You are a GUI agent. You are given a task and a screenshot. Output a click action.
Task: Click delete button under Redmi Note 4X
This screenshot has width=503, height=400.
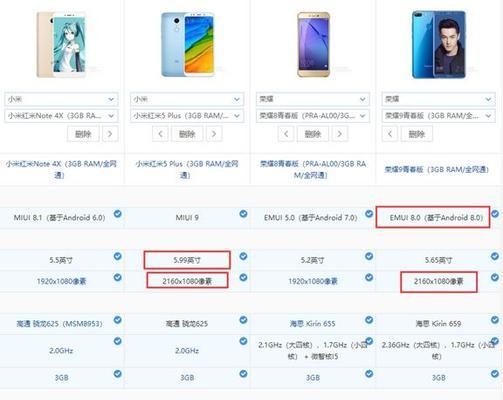click(x=83, y=134)
